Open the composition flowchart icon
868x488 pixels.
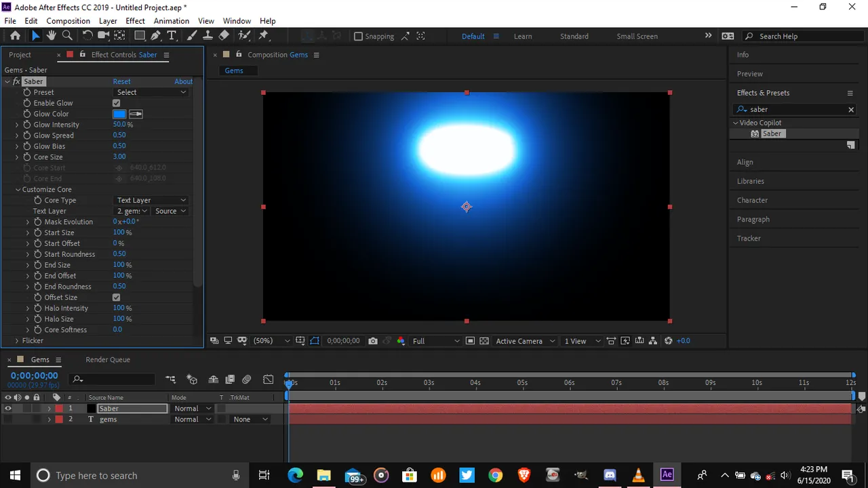point(653,341)
